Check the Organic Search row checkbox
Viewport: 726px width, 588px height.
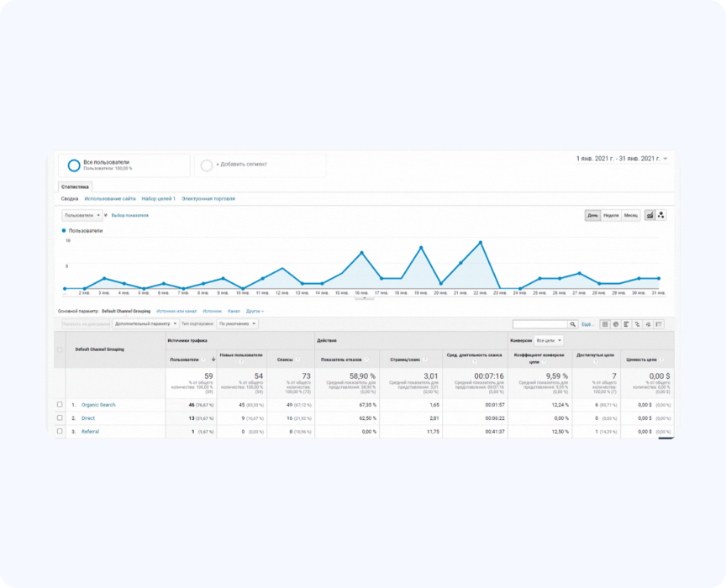click(x=60, y=405)
